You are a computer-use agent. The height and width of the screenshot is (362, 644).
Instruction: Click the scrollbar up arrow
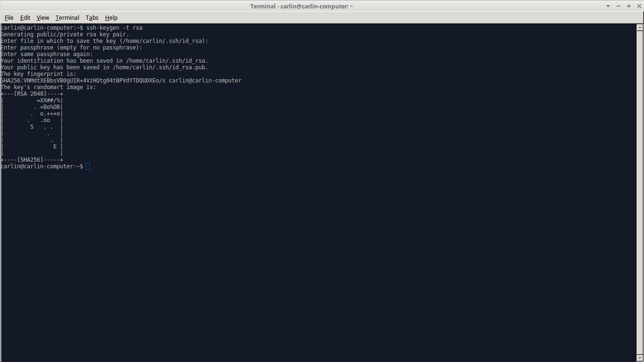tap(640, 27)
